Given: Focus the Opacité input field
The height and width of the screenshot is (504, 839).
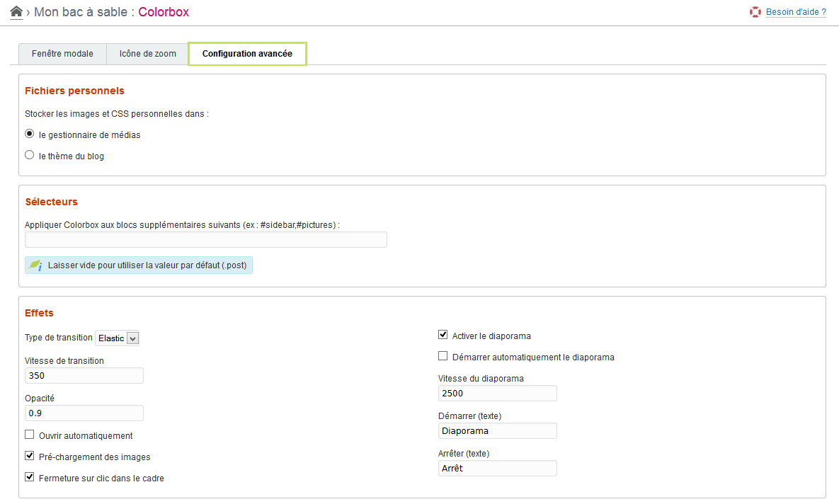Looking at the screenshot, I should pyautogui.click(x=84, y=413).
